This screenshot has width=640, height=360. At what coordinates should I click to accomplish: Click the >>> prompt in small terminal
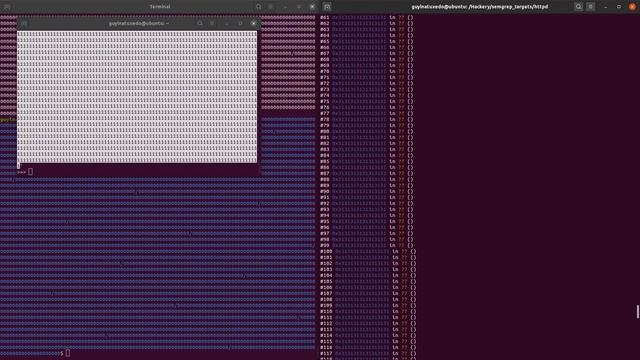click(22, 172)
